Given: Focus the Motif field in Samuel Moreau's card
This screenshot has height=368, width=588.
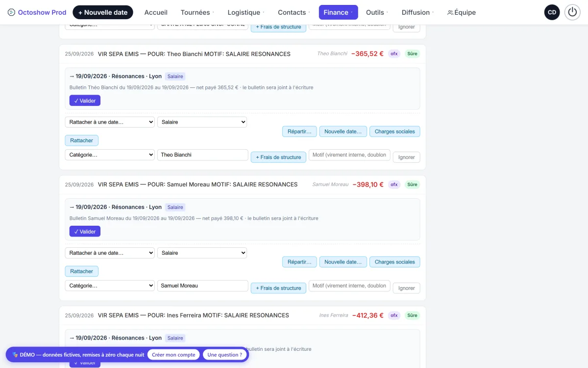Looking at the screenshot, I should (x=349, y=286).
